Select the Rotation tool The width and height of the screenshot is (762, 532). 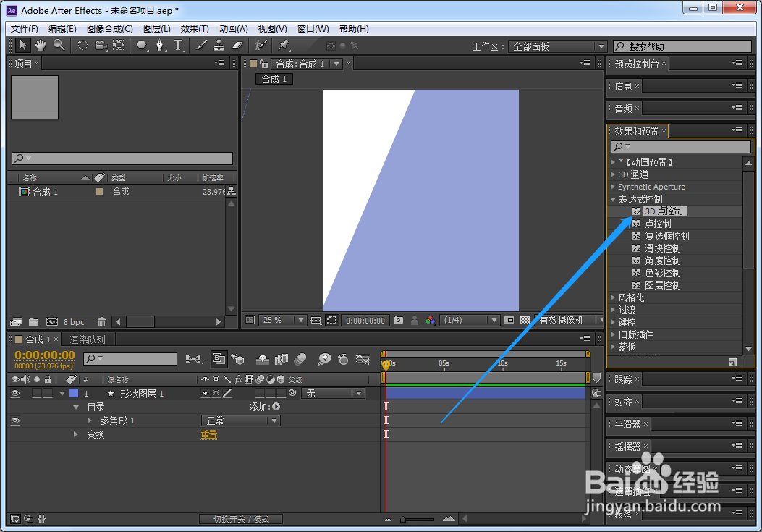(82, 46)
